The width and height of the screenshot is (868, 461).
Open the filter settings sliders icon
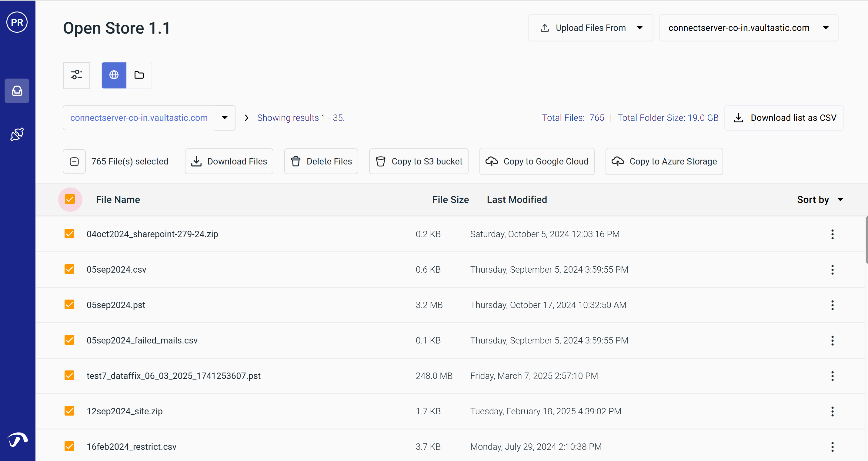coord(76,75)
